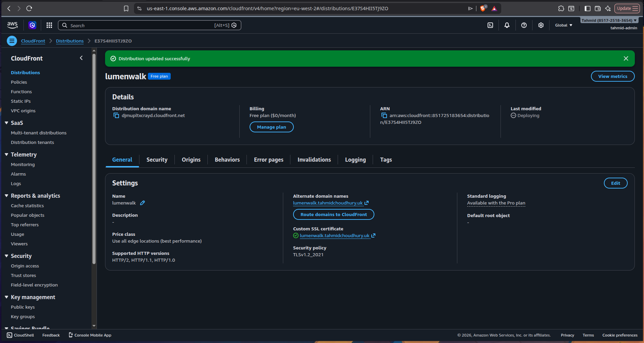644x343 pixels.
Task: Click the AWS console search field
Action: 150,25
